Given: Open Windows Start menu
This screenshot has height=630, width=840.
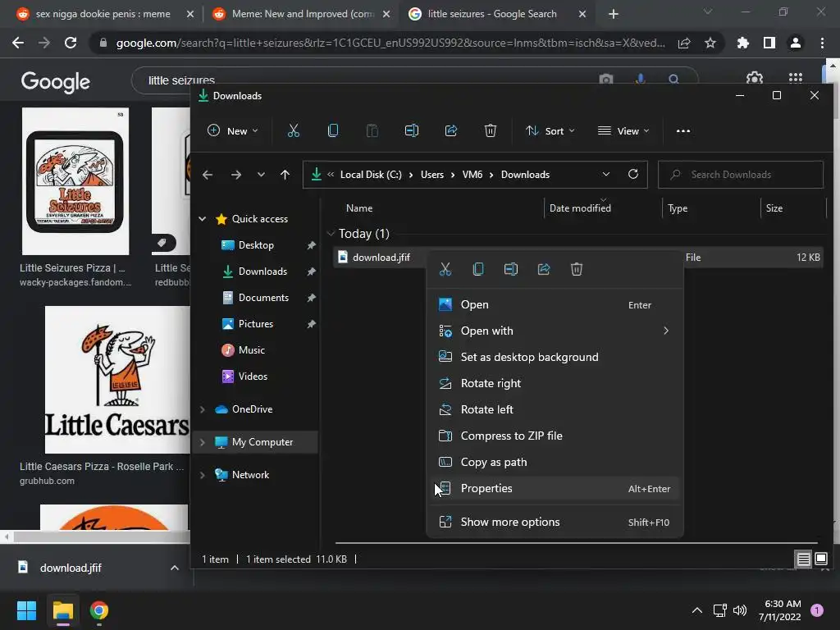Looking at the screenshot, I should tap(26, 610).
